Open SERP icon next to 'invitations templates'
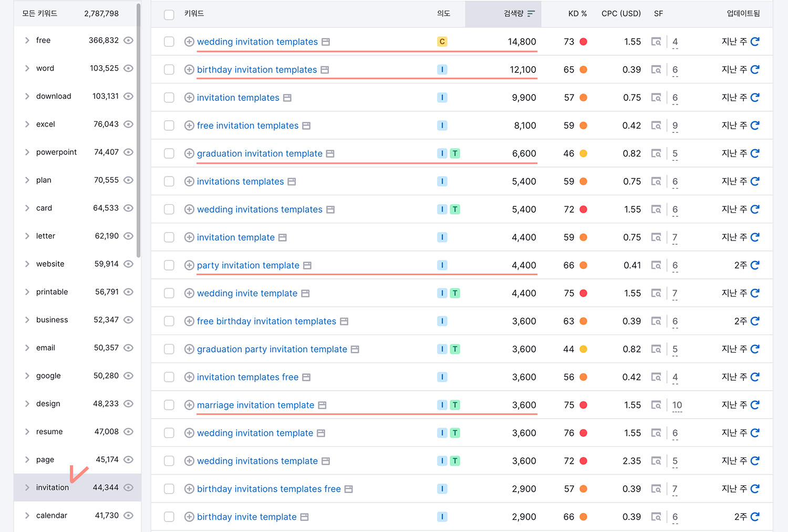Image resolution: width=788 pixels, height=532 pixels. [x=292, y=182]
